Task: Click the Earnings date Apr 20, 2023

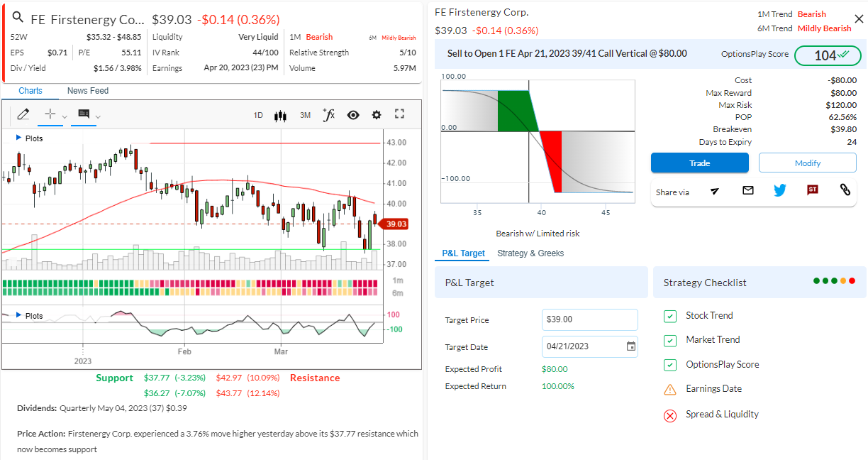Action: point(241,68)
